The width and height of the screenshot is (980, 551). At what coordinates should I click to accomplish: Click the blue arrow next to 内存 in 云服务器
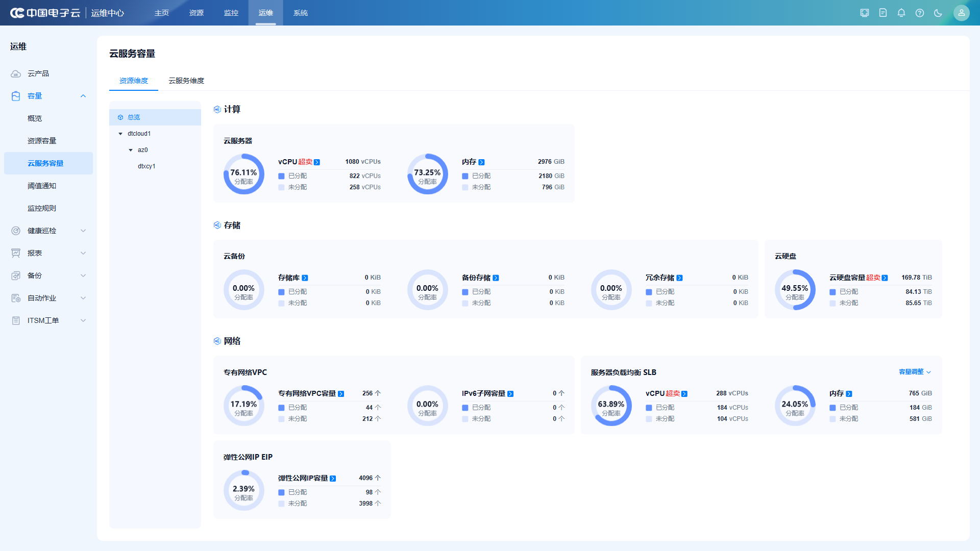[481, 162]
